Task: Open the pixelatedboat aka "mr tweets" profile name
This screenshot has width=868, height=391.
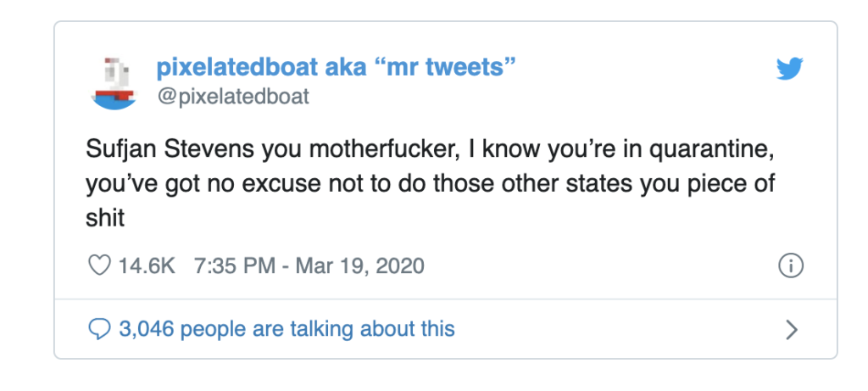Action: [x=337, y=68]
